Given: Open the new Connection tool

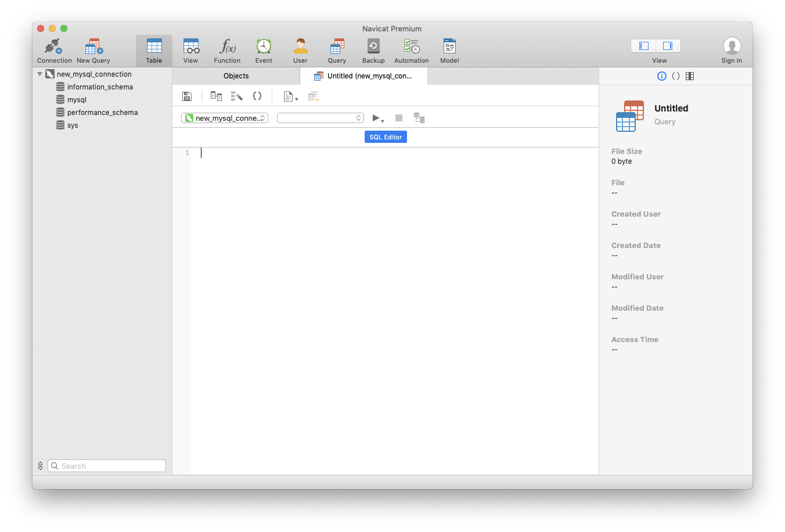Looking at the screenshot, I should (54, 51).
